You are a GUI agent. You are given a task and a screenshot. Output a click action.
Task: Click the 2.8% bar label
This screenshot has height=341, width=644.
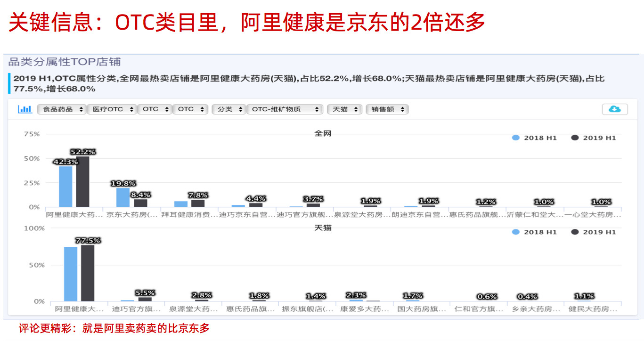(x=202, y=295)
